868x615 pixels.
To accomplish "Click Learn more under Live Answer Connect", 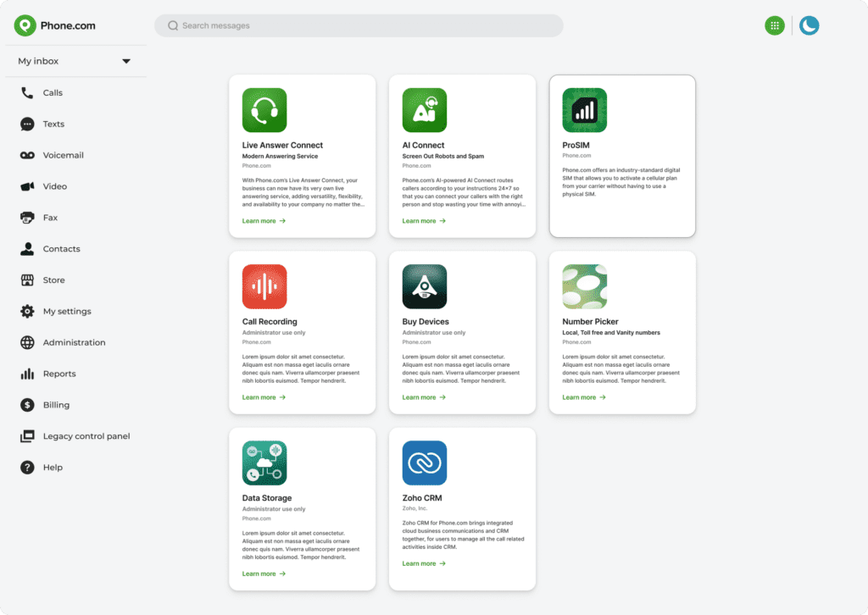I will tap(264, 221).
